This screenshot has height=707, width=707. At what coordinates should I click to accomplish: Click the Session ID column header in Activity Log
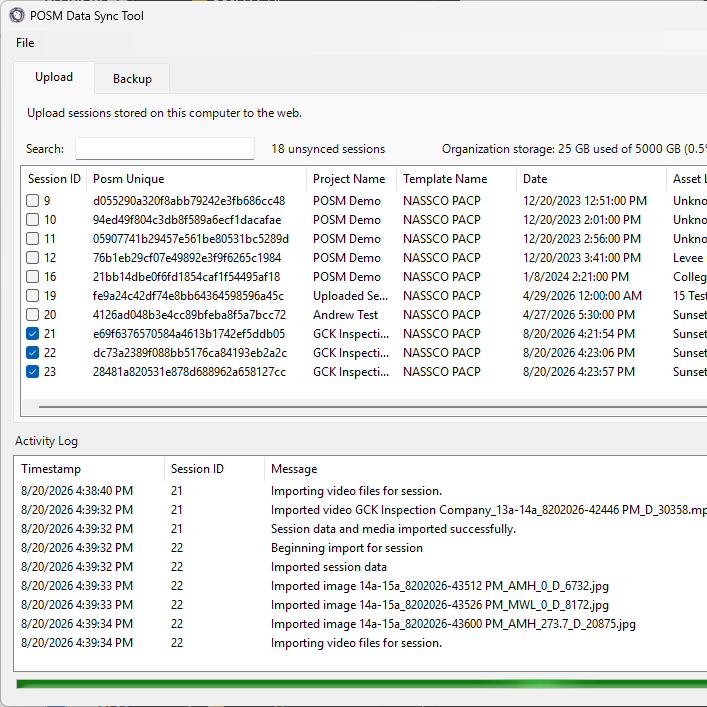[x=215, y=469]
